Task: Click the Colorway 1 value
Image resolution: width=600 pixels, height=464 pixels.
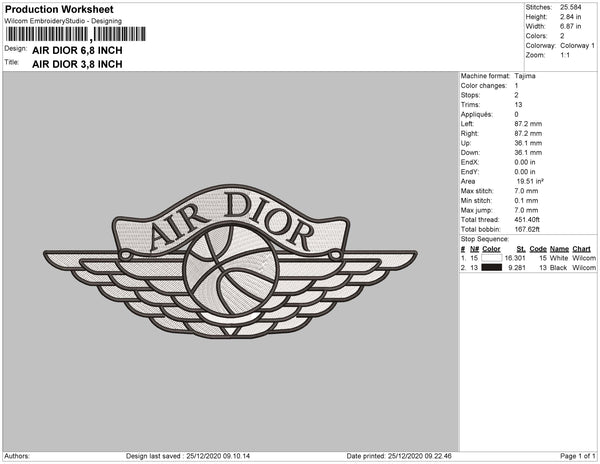Action: click(577, 46)
